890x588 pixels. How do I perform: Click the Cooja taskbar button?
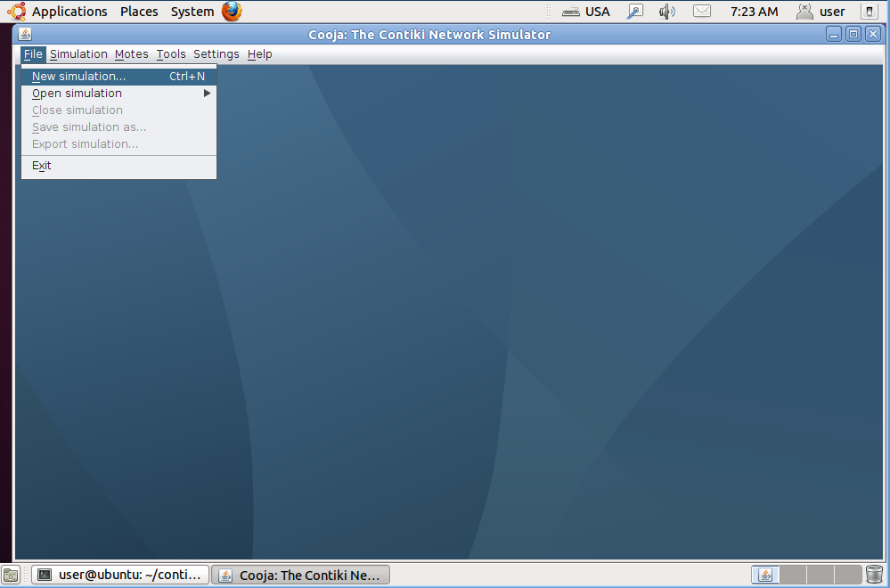(301, 575)
